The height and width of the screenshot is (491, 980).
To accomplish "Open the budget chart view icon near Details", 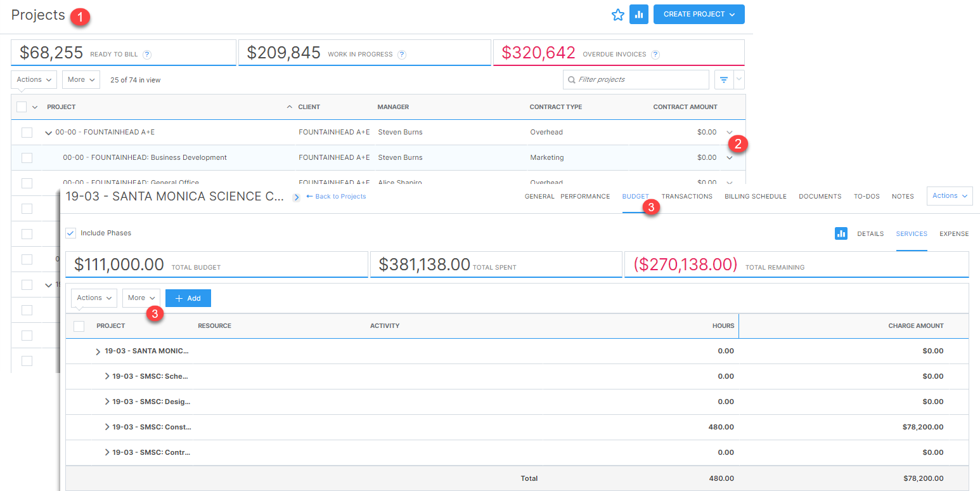I will click(841, 233).
